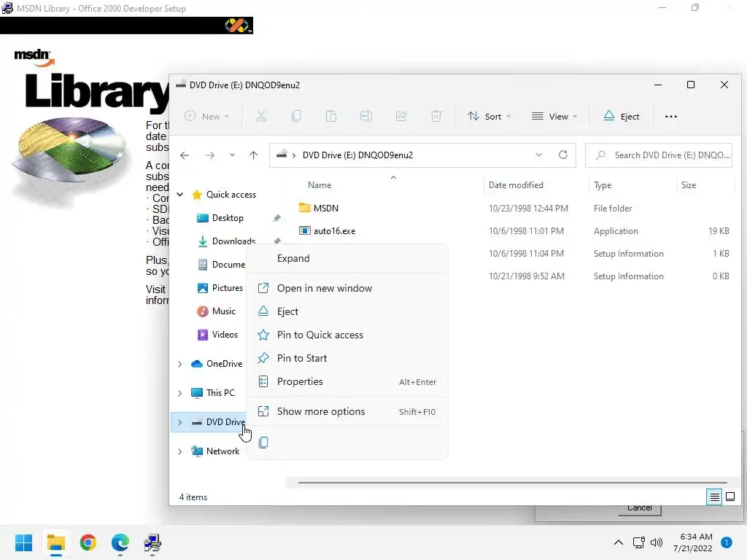Go up one folder level
Screen dimensions: 747x560
coord(253,155)
